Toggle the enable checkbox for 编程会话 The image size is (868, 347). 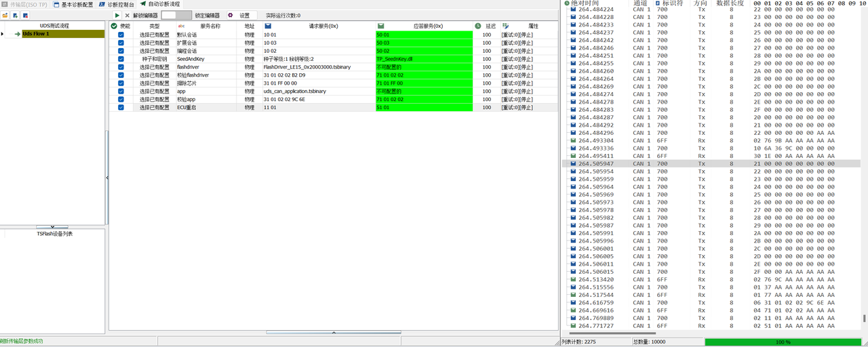[121, 51]
